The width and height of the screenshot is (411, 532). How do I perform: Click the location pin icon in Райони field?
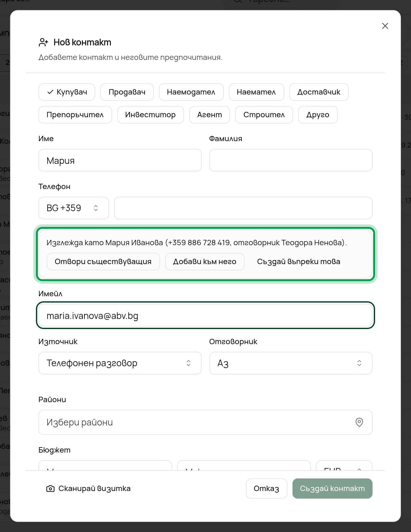359,422
